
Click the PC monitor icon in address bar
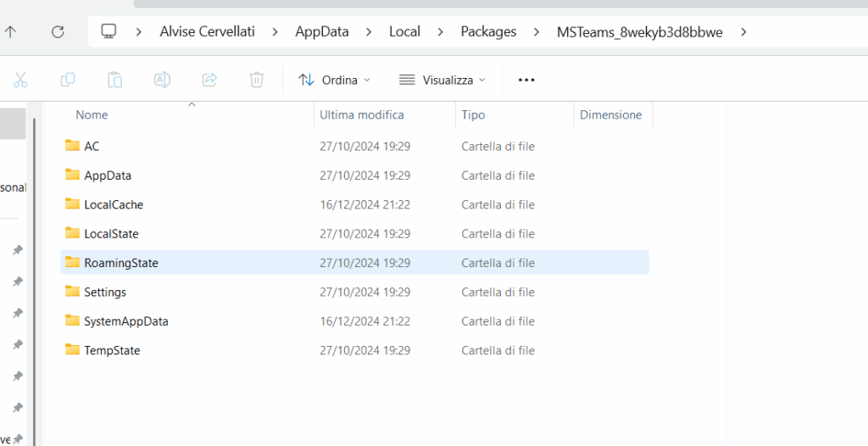pyautogui.click(x=108, y=31)
